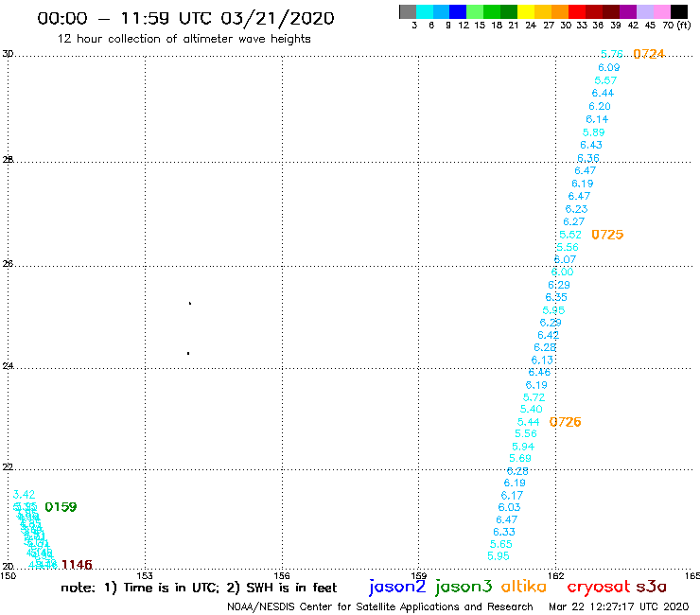Click the orange swatch labeled 30
The width and height of the screenshot is (700, 615).
point(559,11)
